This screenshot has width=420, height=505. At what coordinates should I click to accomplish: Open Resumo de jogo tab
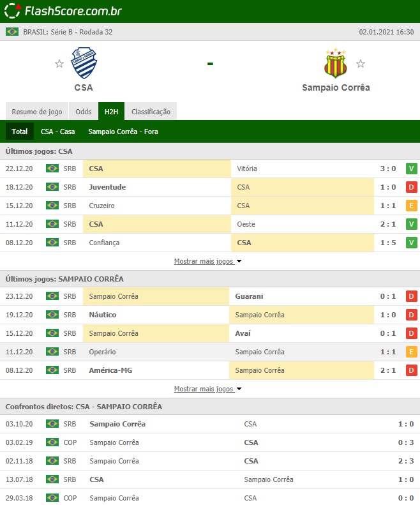tap(37, 112)
